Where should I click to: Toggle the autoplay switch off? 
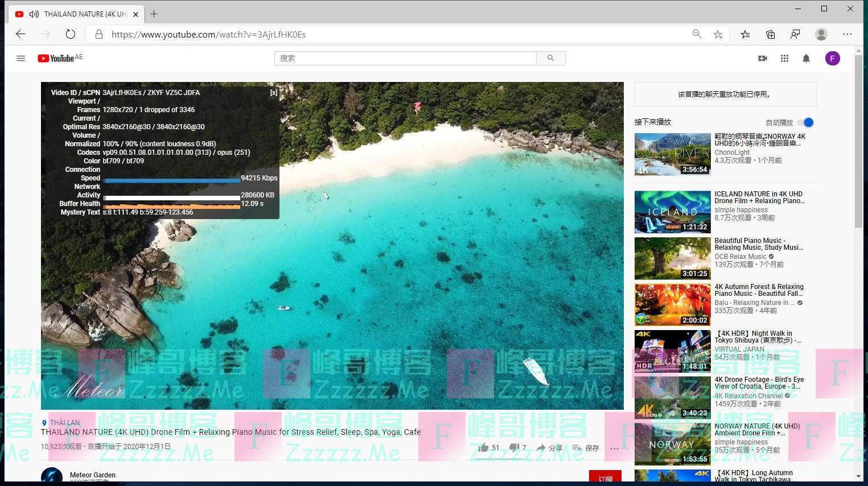[805, 122]
